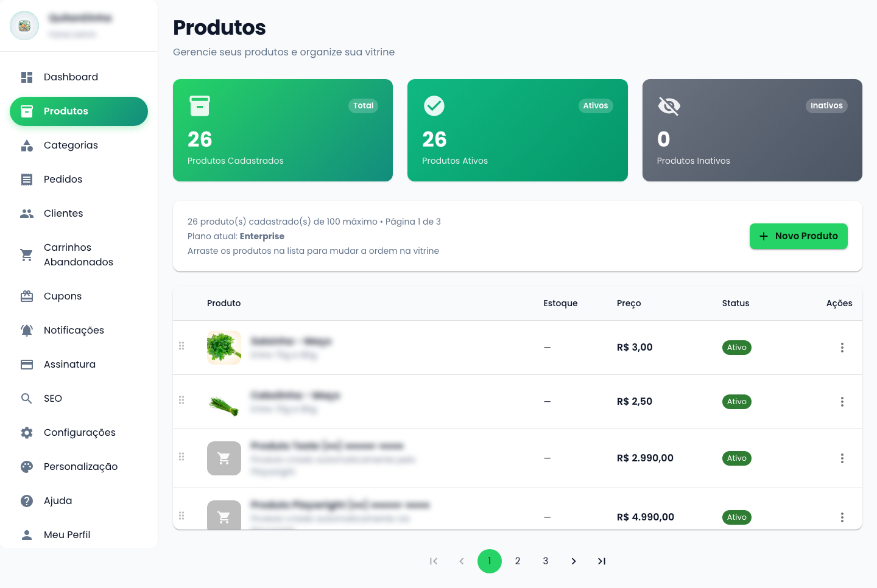Screen dimensions: 877x588
Task: Click the SEO magnifier icon
Action: pyautogui.click(x=27, y=398)
